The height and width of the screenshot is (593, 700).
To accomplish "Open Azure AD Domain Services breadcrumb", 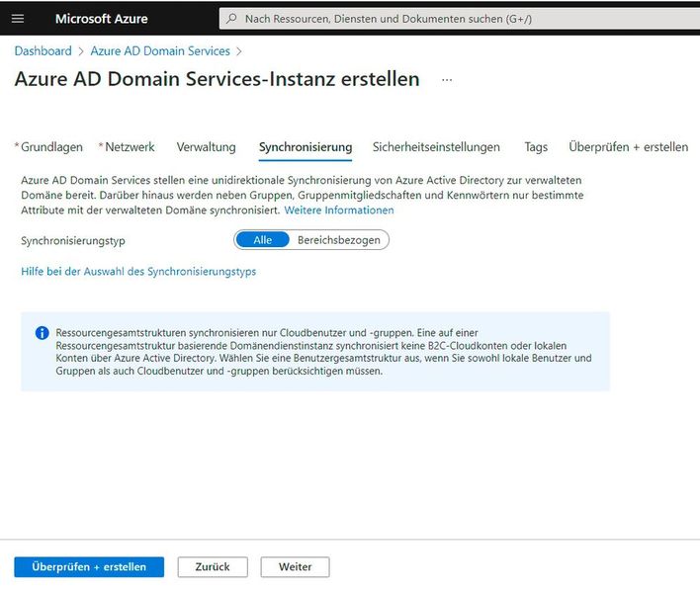I will (160, 50).
